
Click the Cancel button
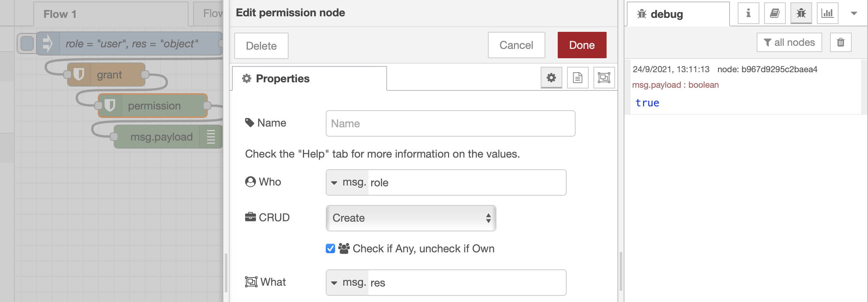coord(516,45)
